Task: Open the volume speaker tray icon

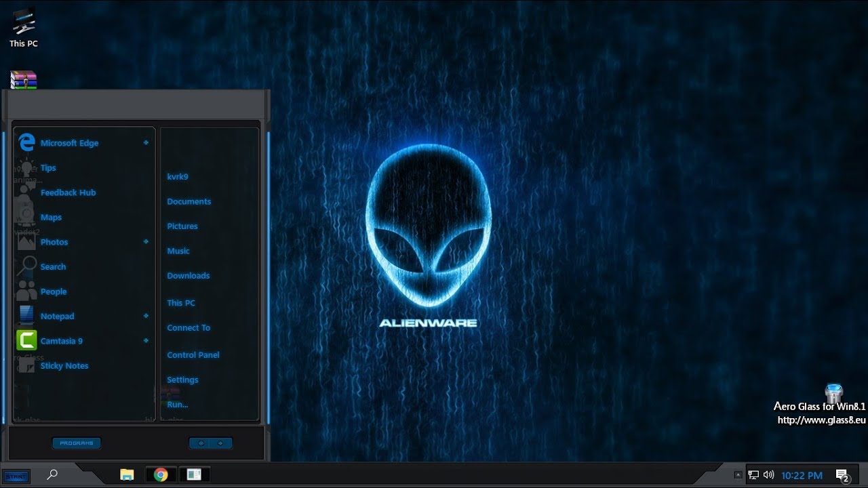Action: click(x=768, y=475)
